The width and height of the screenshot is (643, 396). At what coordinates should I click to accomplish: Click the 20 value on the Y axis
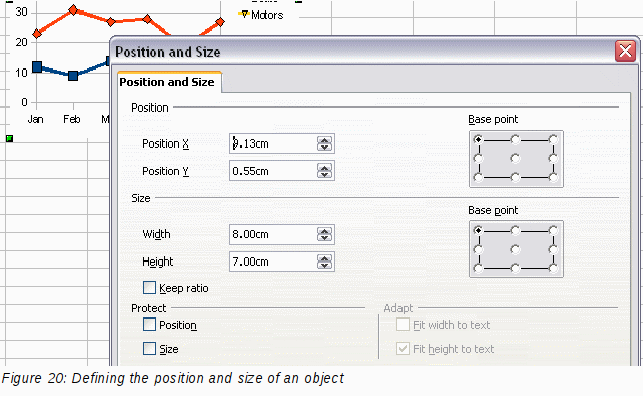[22, 42]
